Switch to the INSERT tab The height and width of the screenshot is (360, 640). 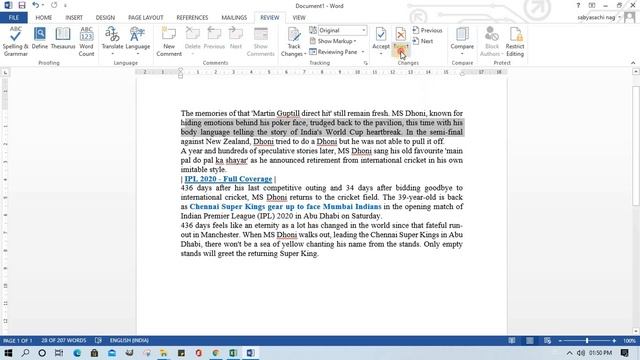coord(74,18)
